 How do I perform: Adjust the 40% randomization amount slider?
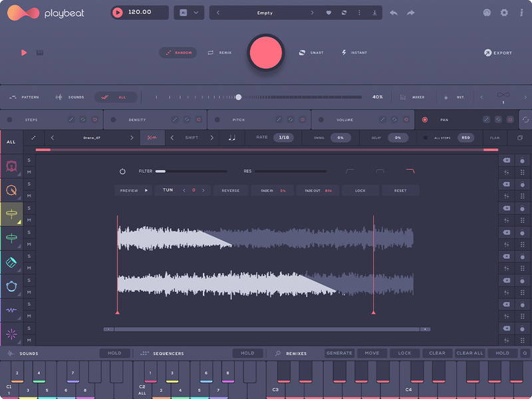(x=239, y=97)
